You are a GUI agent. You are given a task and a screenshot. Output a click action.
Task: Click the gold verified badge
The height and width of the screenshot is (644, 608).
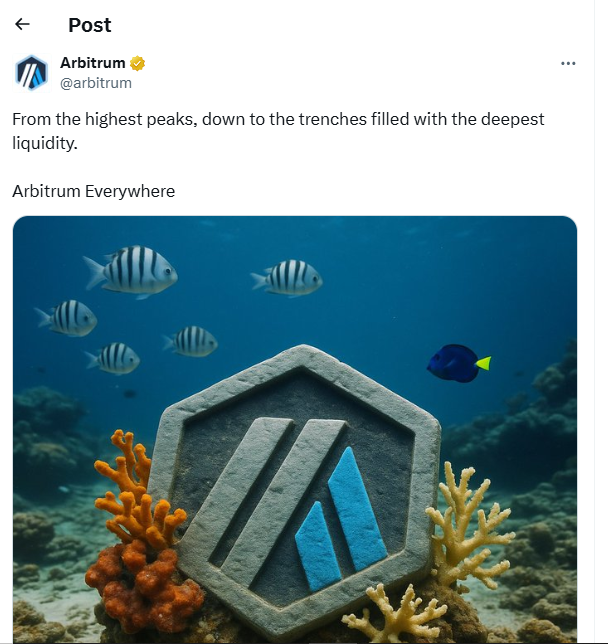(x=138, y=63)
